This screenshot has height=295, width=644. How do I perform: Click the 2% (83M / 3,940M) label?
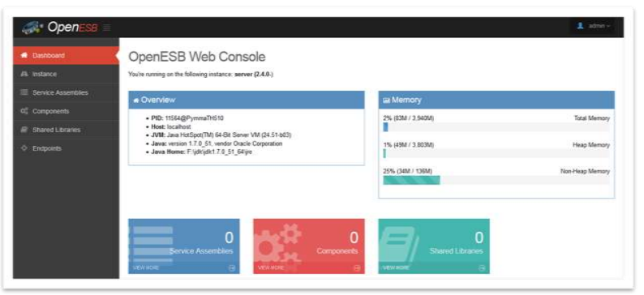click(409, 118)
